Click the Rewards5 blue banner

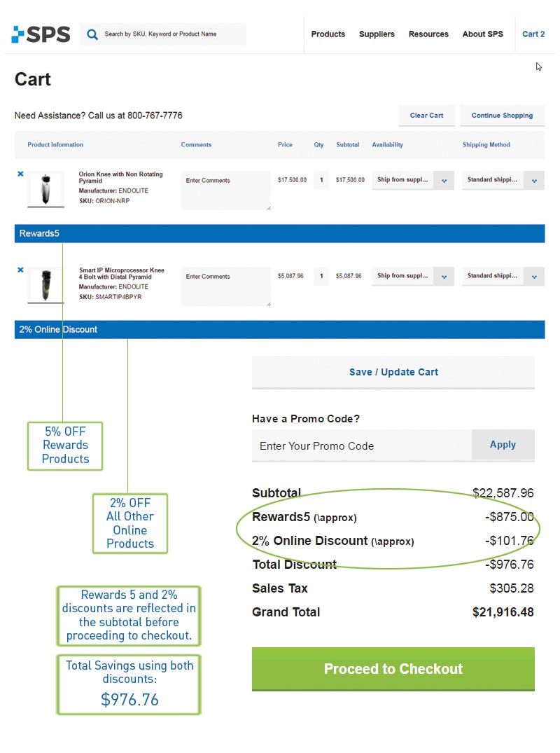tap(280, 233)
